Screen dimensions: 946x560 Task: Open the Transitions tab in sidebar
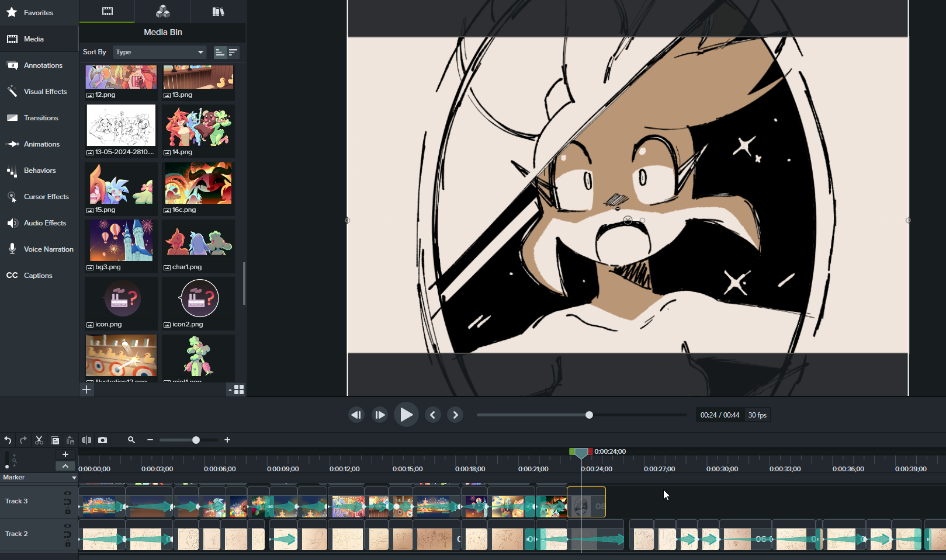[x=40, y=118]
